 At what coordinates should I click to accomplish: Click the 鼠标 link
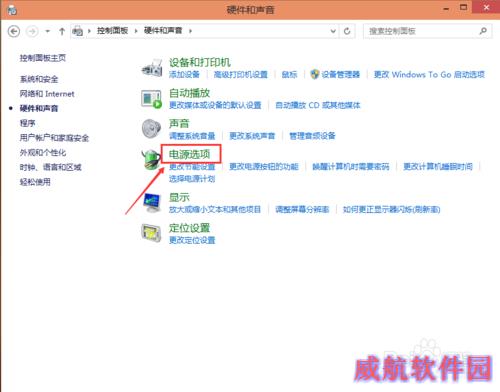(x=289, y=74)
